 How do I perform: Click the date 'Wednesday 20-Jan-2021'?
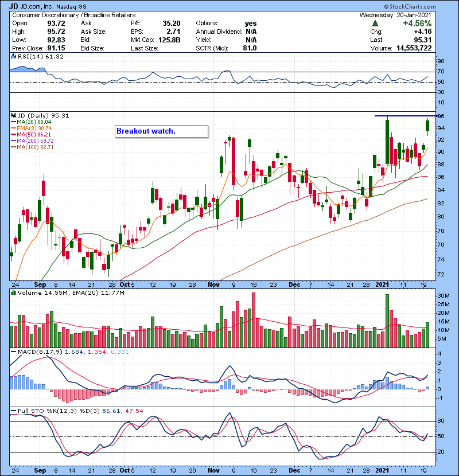[x=395, y=15]
